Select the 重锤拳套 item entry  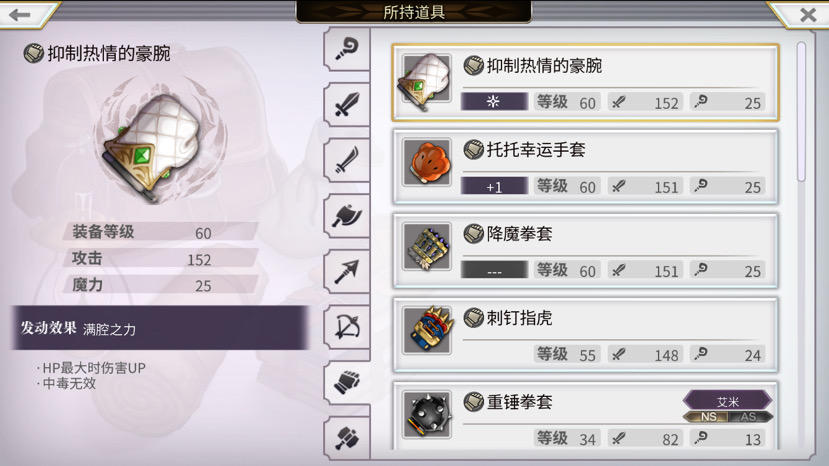click(x=585, y=416)
